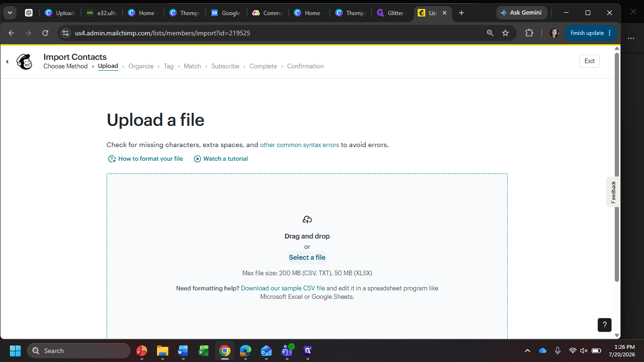Click the Chrome profile avatar
The width and height of the screenshot is (644, 362).
point(554,33)
